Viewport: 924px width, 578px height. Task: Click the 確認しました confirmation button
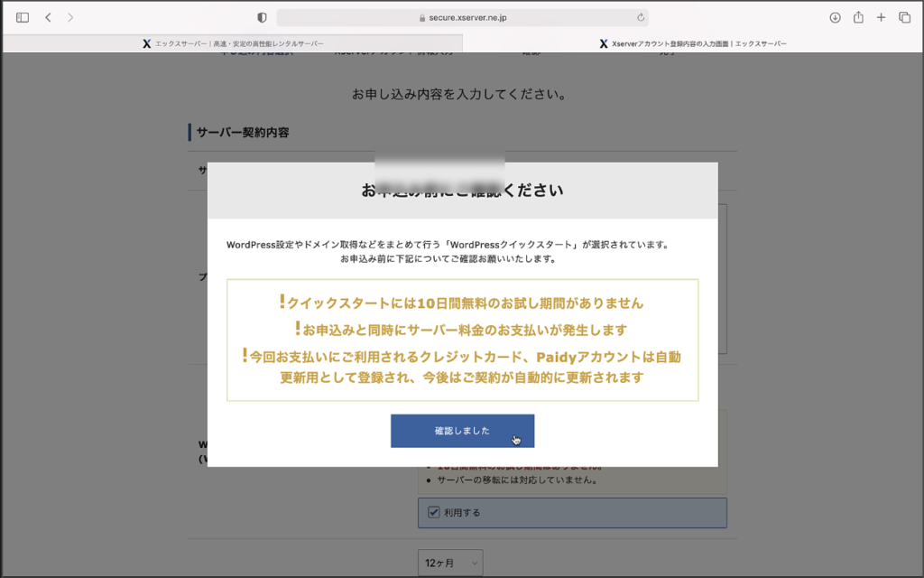click(x=462, y=431)
